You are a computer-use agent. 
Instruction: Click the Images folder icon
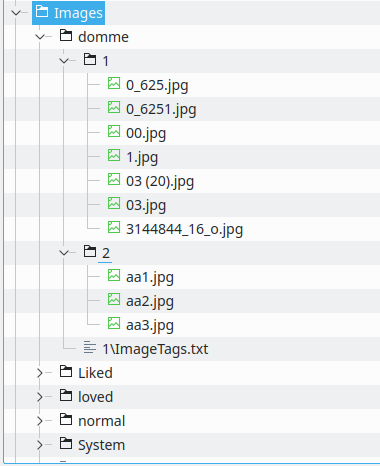42,11
